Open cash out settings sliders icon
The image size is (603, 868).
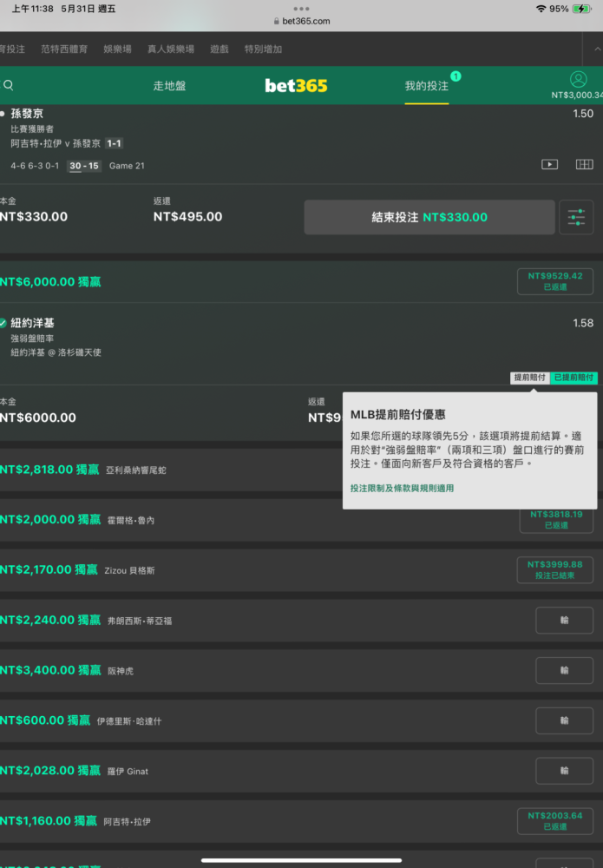[x=576, y=217]
